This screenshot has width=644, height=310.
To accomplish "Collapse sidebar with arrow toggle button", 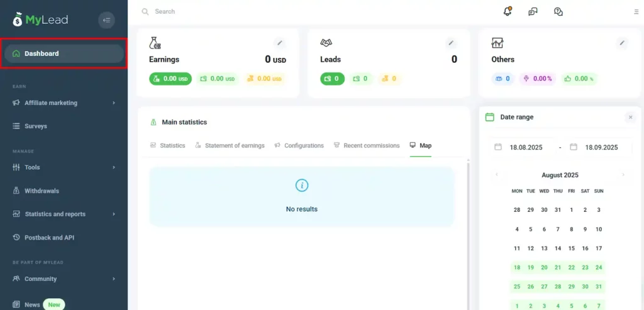I will 107,19.
